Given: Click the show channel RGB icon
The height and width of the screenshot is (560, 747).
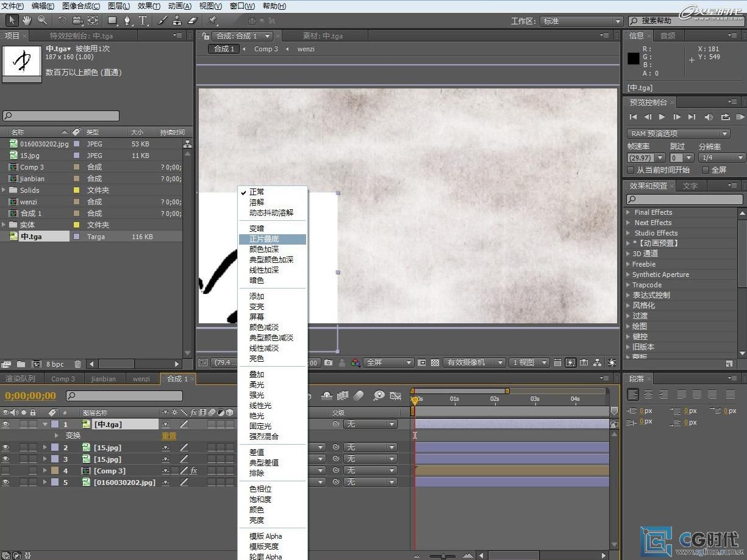Looking at the screenshot, I should 356,362.
